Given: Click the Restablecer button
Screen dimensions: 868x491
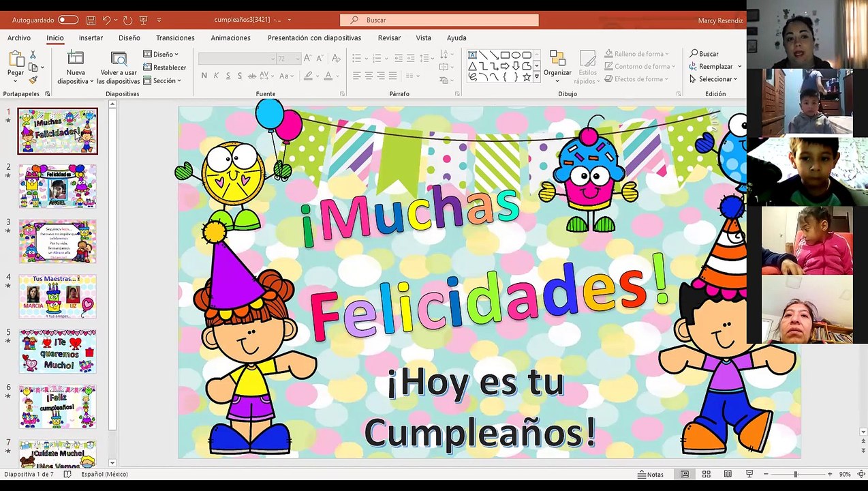Looking at the screenshot, I should [x=164, y=68].
